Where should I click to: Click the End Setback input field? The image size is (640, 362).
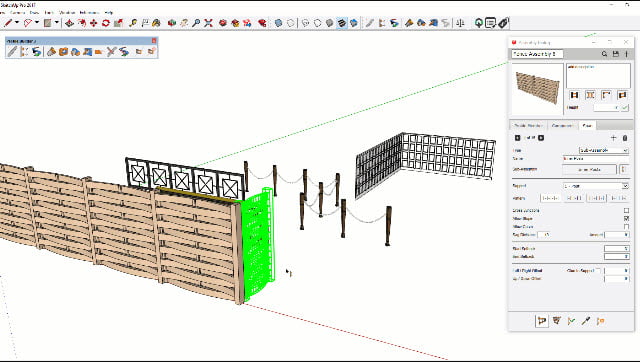pos(617,256)
